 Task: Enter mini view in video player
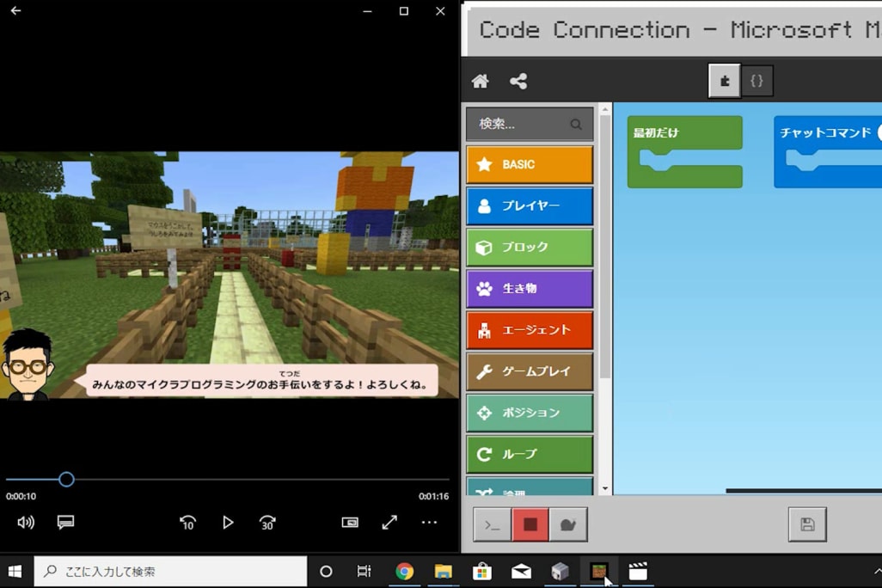[350, 523]
